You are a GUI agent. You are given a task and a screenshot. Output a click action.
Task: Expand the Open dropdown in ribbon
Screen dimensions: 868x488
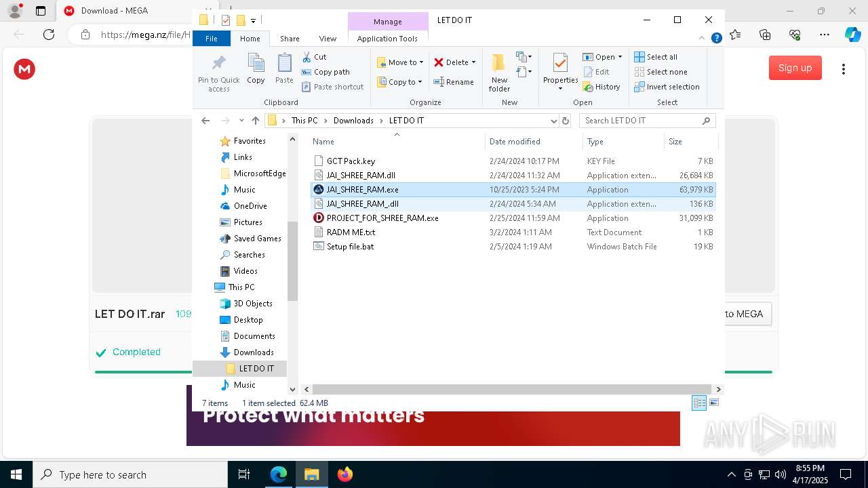[602, 57]
